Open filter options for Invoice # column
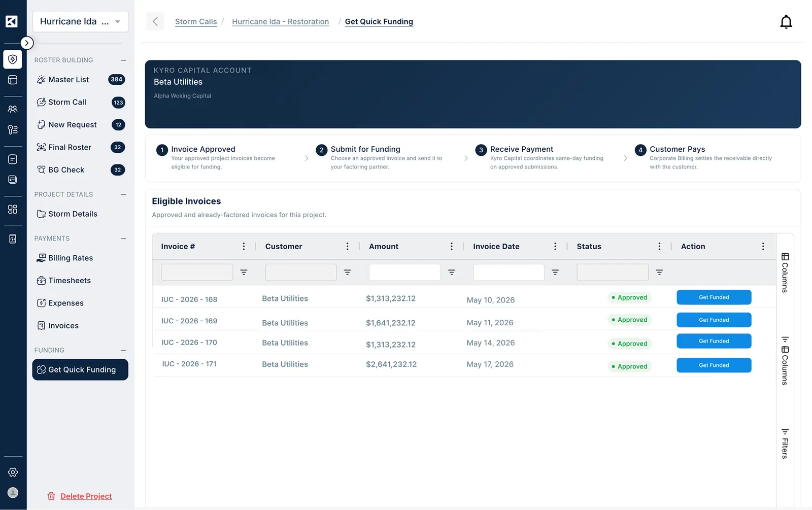Screen dimensions: 812x510 point(244,273)
